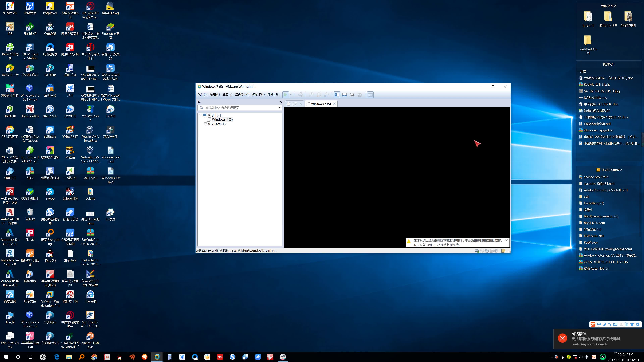Open power options dropdown arrow
Viewport: 644px width, 362px height.
pos(291,94)
